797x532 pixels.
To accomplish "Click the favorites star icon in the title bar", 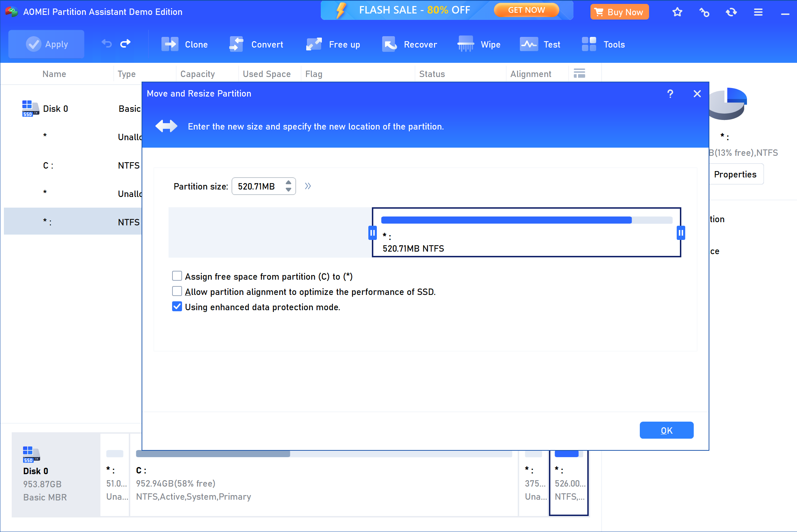I will 677,12.
